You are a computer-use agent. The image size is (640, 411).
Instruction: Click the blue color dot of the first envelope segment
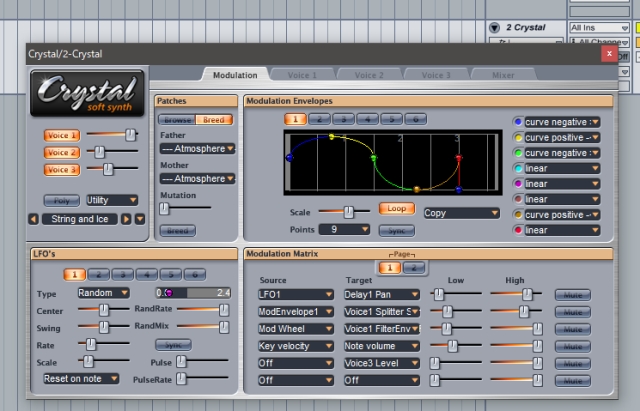(x=517, y=122)
